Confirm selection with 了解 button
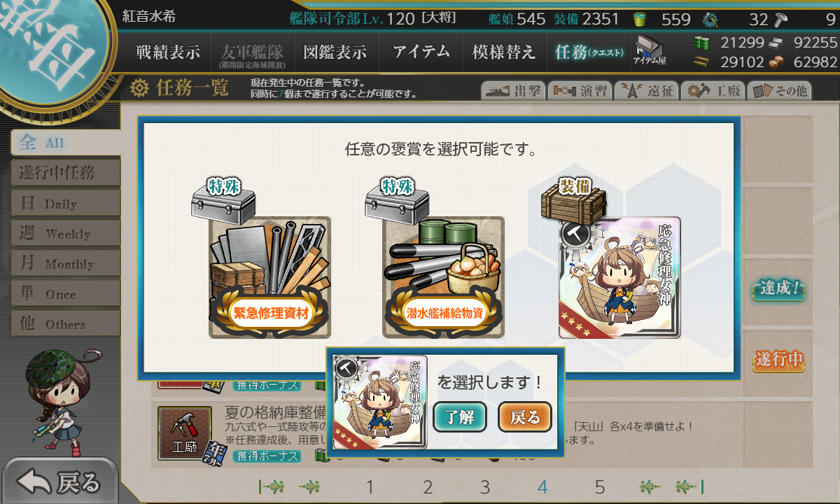 click(460, 417)
